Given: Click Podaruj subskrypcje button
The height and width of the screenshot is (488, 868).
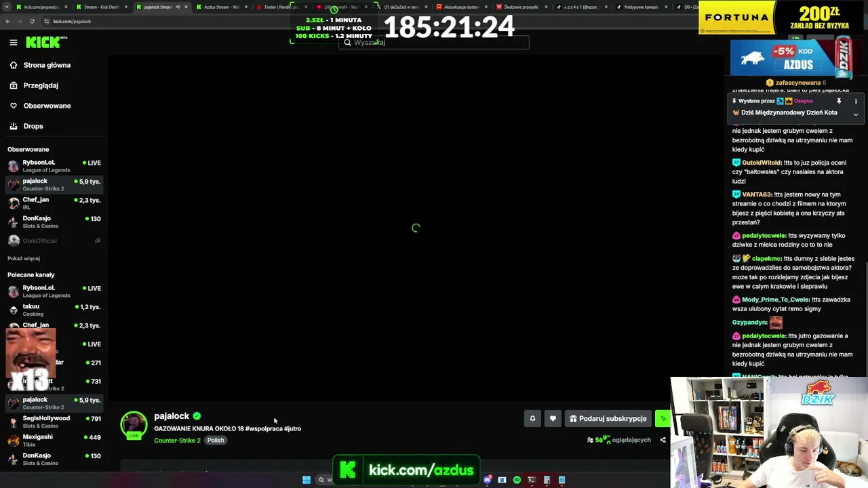Looking at the screenshot, I should (x=608, y=419).
